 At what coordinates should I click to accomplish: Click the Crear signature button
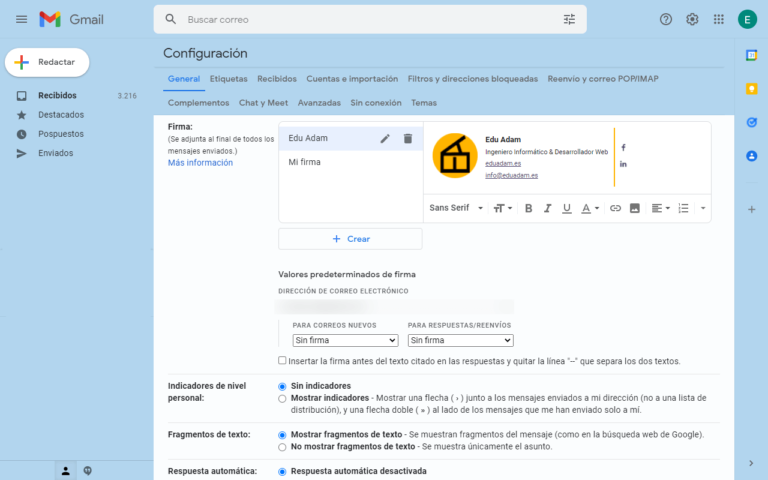[x=350, y=239]
